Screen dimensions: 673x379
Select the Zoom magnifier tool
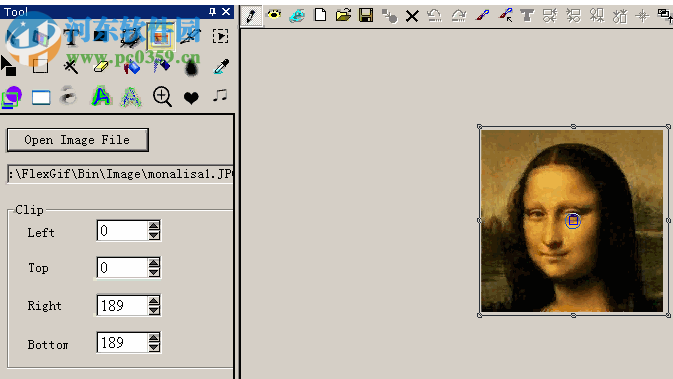click(162, 97)
